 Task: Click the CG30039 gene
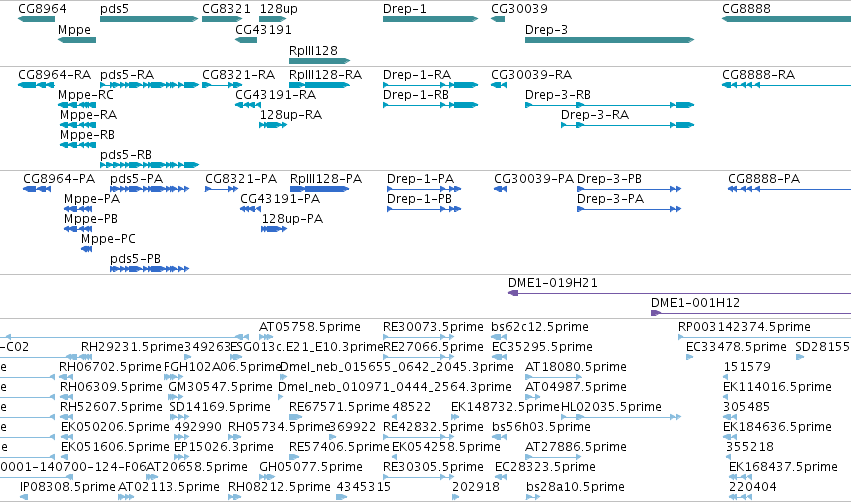point(498,19)
